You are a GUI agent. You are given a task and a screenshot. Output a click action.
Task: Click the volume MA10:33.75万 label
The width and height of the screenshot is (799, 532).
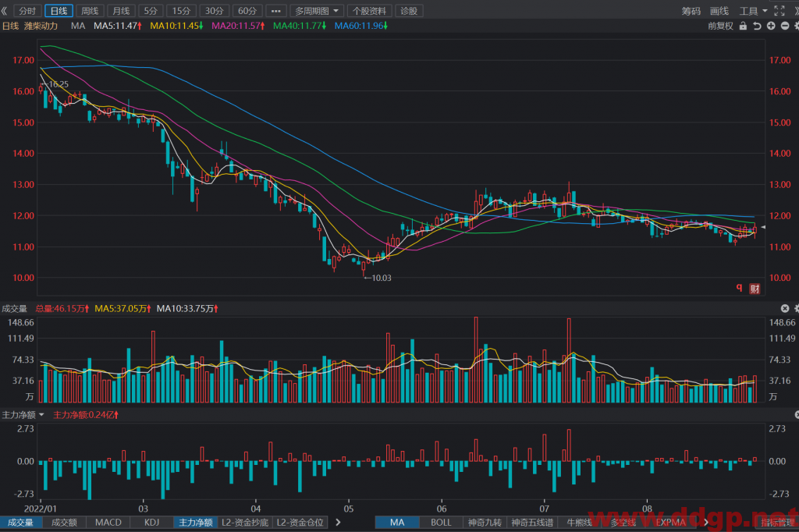coord(187,308)
